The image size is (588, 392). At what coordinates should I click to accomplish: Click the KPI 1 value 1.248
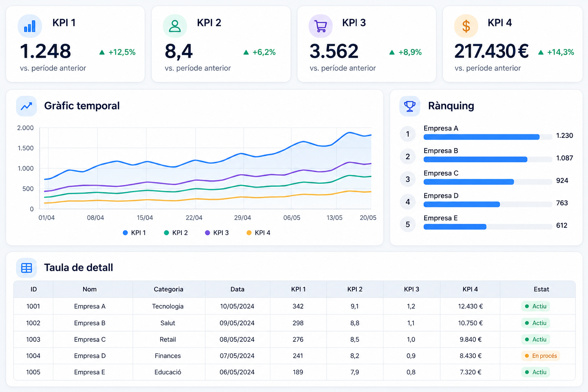[x=46, y=51]
